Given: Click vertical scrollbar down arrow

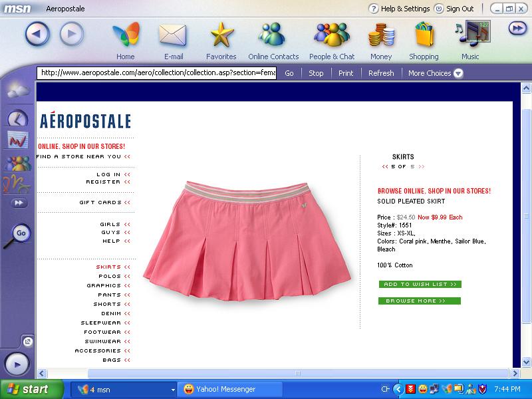Looking at the screenshot, I should 526,362.
